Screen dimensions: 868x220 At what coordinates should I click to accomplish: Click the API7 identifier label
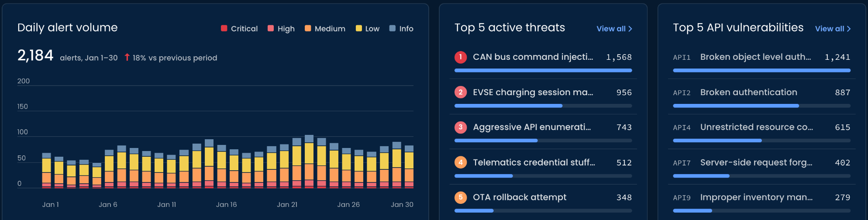click(682, 163)
